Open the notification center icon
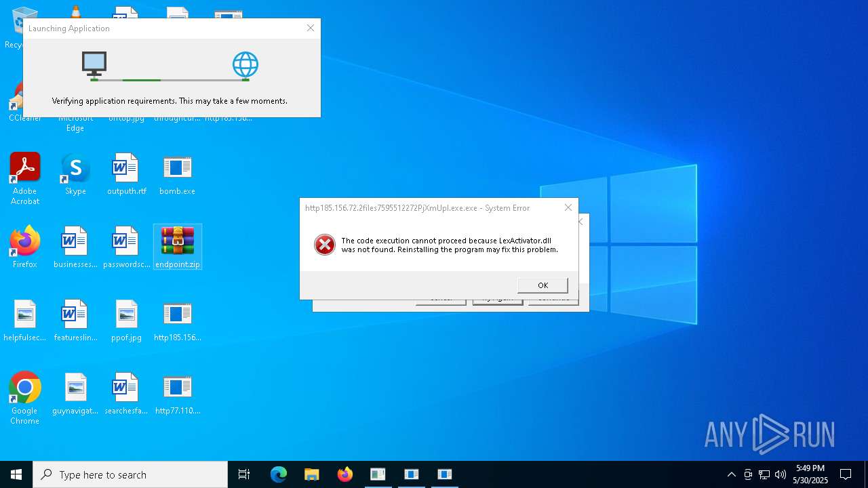The width and height of the screenshot is (868, 488). (846, 474)
